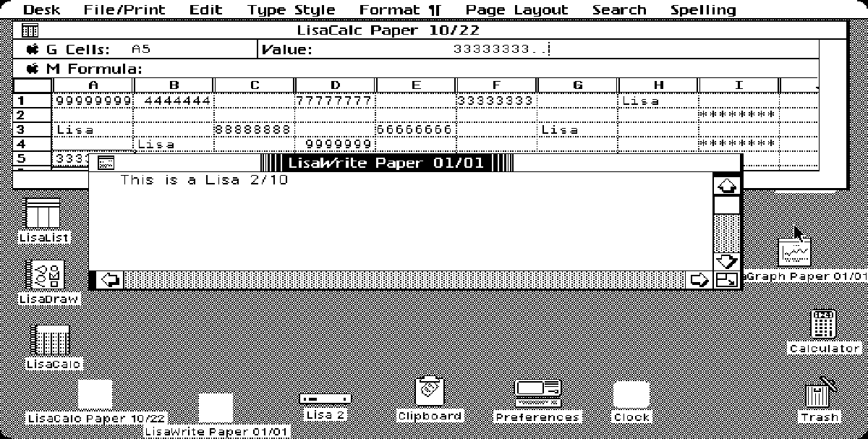The height and width of the screenshot is (439, 868).
Task: Select row 1 header in LisaCalc
Action: tap(33, 101)
